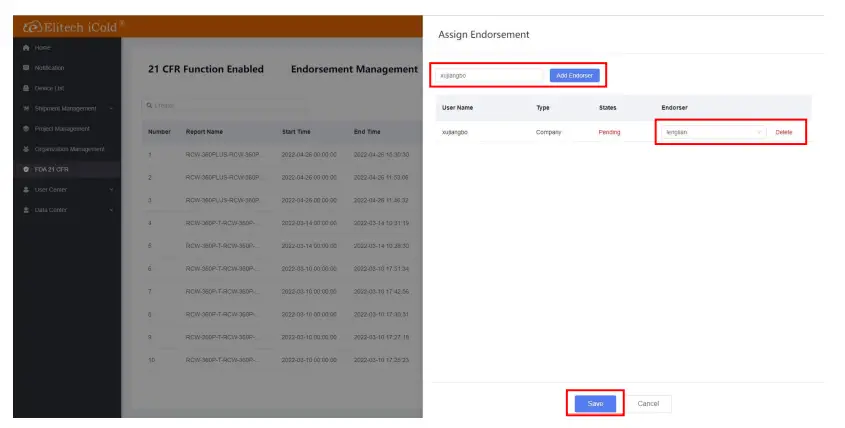This screenshot has width=845, height=428.
Task: Click end time in row number 7
Action: click(x=382, y=292)
